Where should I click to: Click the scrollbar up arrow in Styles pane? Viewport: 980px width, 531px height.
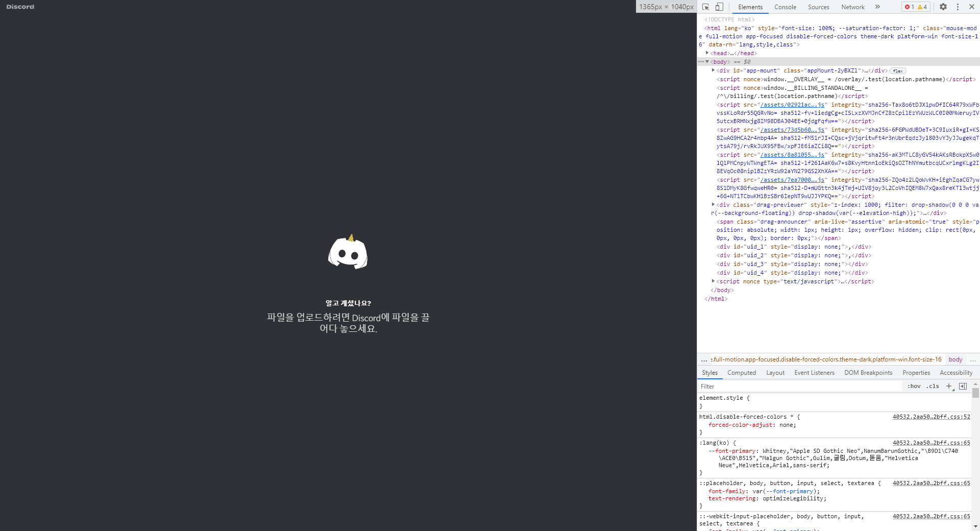tap(975, 383)
